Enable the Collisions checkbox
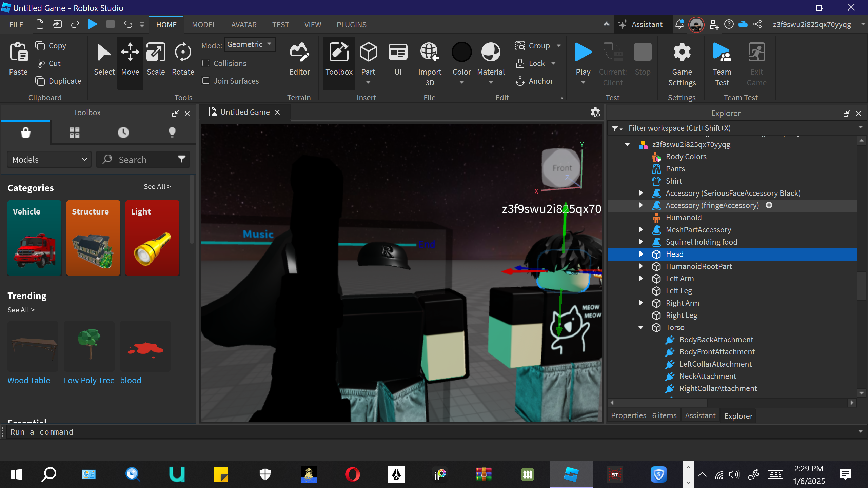The height and width of the screenshot is (488, 868). point(206,63)
